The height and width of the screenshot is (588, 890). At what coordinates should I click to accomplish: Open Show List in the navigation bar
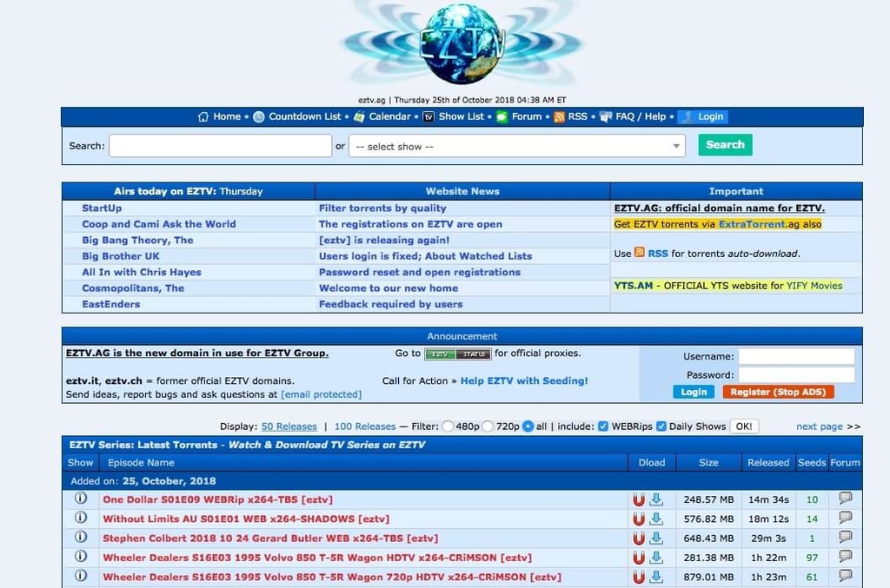(461, 116)
